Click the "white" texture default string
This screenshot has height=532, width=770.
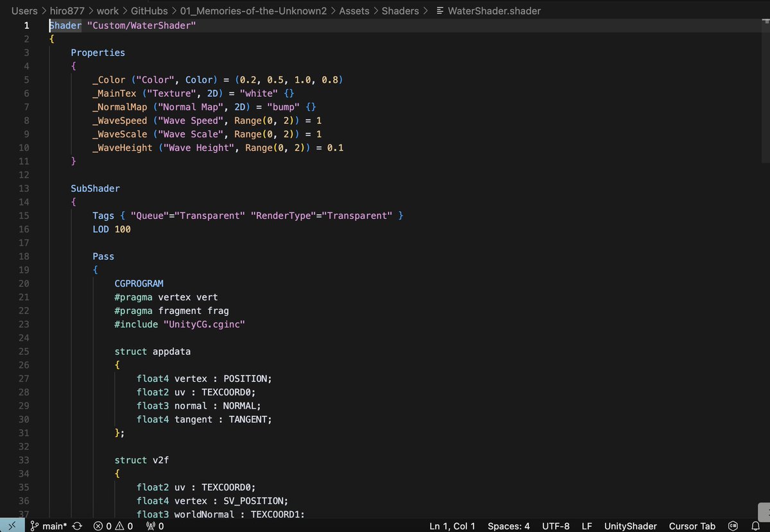[259, 94]
